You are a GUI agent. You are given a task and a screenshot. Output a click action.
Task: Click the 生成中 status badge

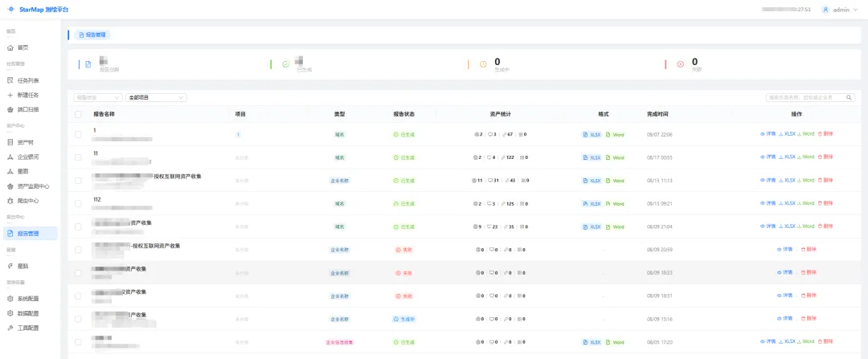[x=404, y=319]
